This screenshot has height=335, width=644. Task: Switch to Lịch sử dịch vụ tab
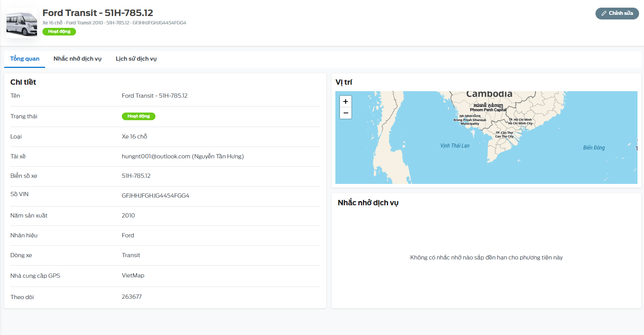coord(136,59)
